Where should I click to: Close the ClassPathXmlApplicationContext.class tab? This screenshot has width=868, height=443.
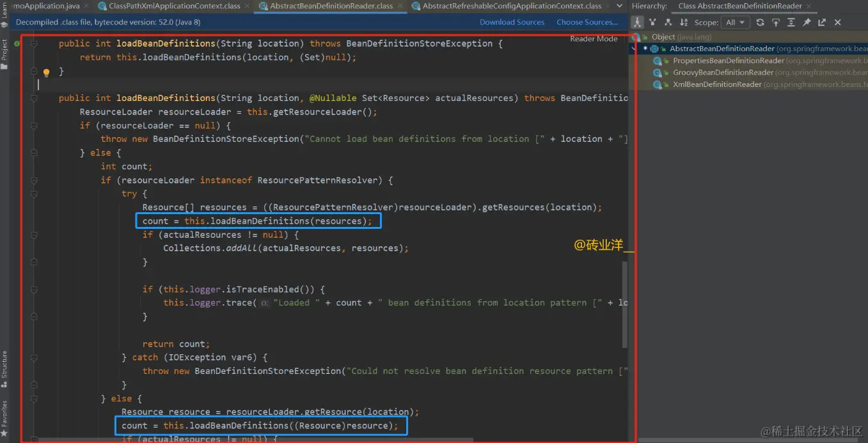tap(247, 6)
